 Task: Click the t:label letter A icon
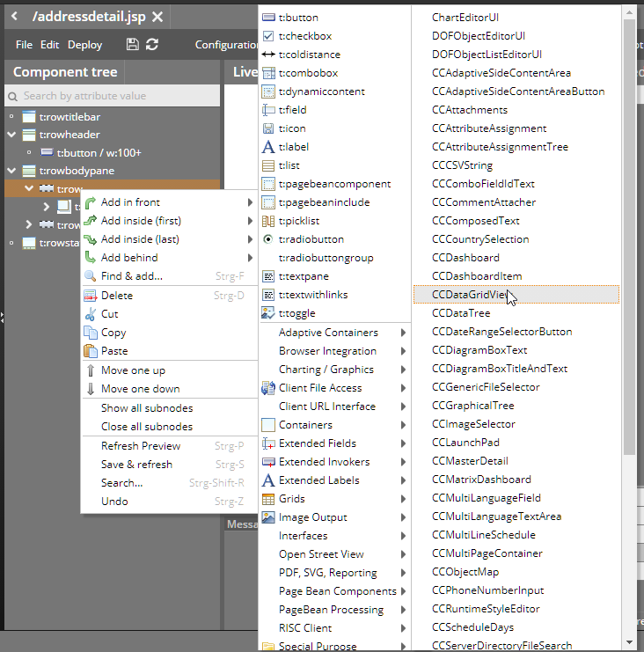coord(269,147)
